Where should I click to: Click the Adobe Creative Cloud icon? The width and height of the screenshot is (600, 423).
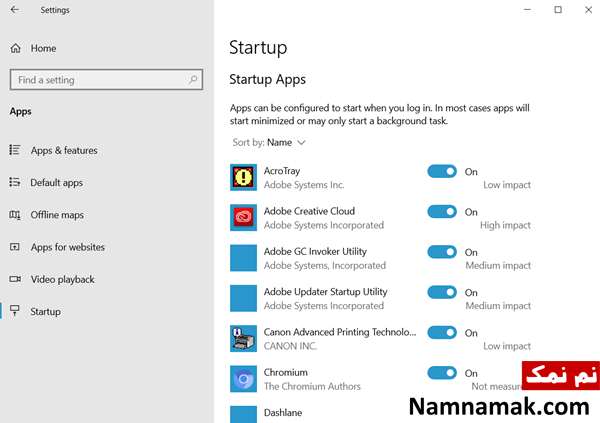click(x=243, y=217)
